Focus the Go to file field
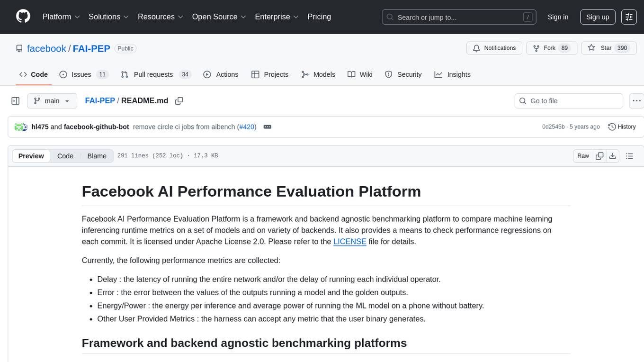Screen dimensions: 644x362 569,101
